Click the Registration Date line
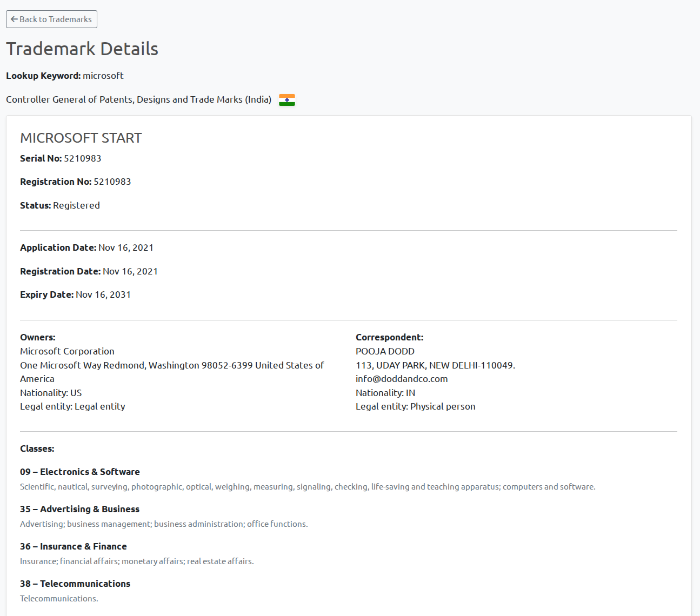This screenshot has height=616, width=700. [89, 272]
